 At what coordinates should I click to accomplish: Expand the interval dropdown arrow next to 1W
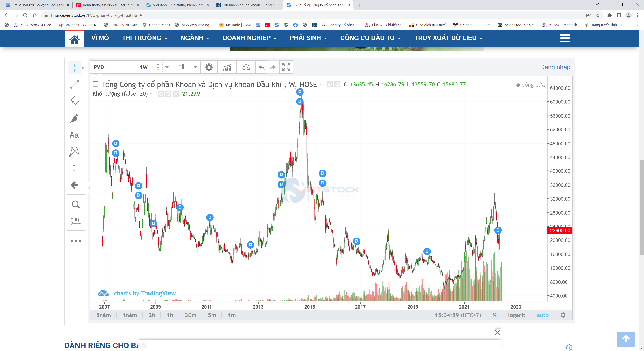167,67
